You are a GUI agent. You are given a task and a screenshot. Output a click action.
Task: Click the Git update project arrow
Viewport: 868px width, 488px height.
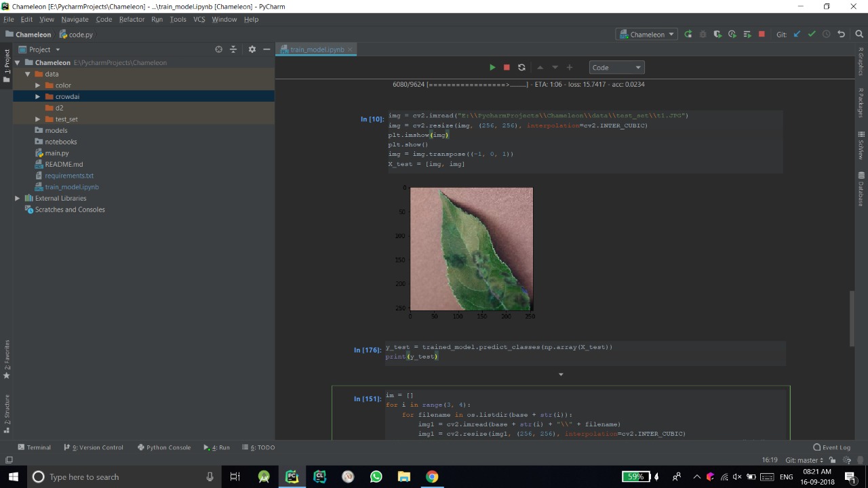[x=797, y=34]
